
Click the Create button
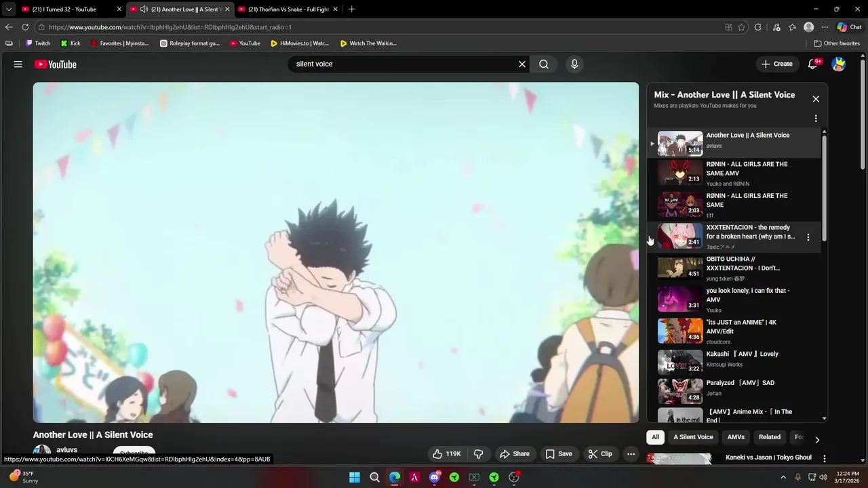coord(777,64)
